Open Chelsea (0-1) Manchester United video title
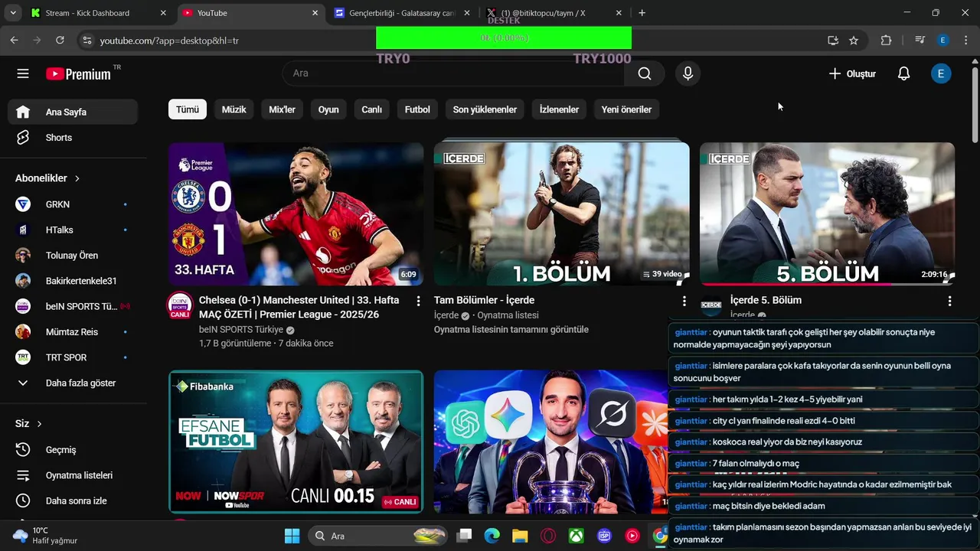This screenshot has width=980, height=551. [x=299, y=308]
